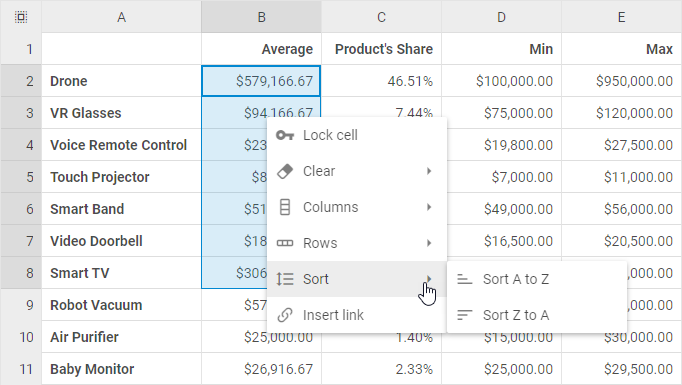Select row 11 header
Viewport: 682px width, 385px height.
pos(21,369)
